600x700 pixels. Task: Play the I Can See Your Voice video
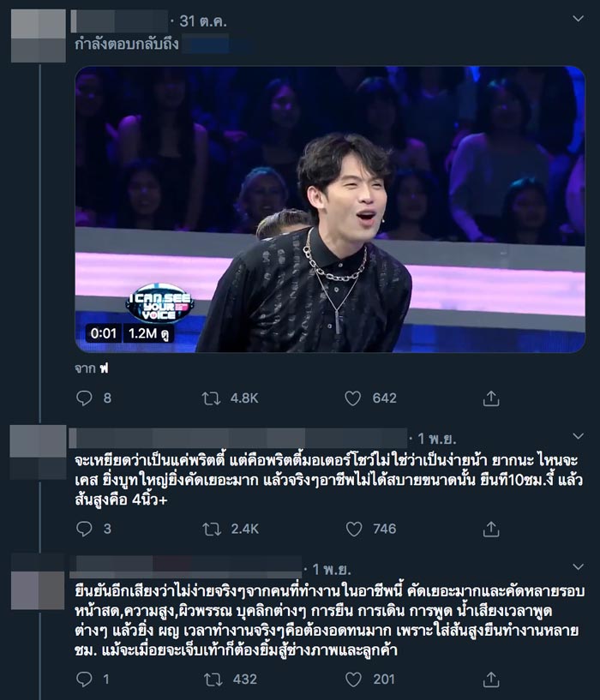(x=330, y=209)
